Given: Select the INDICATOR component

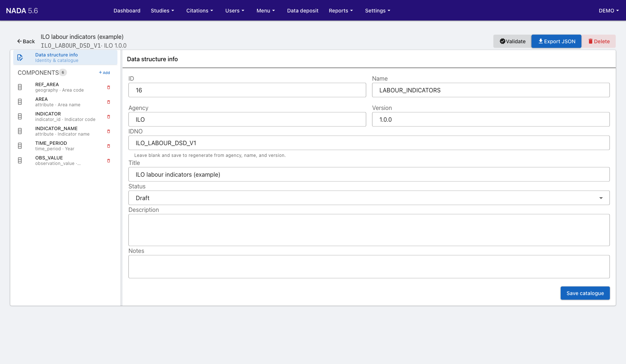Looking at the screenshot, I should [x=65, y=117].
